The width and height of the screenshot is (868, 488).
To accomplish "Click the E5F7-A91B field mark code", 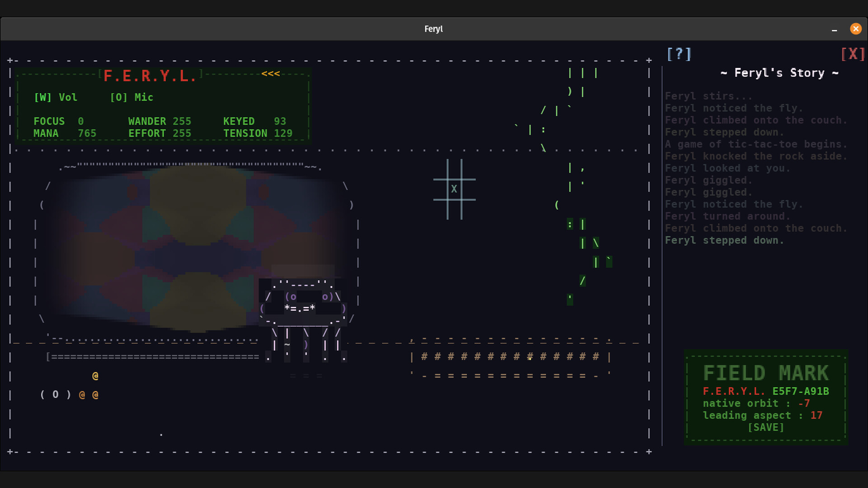I will pyautogui.click(x=800, y=391).
